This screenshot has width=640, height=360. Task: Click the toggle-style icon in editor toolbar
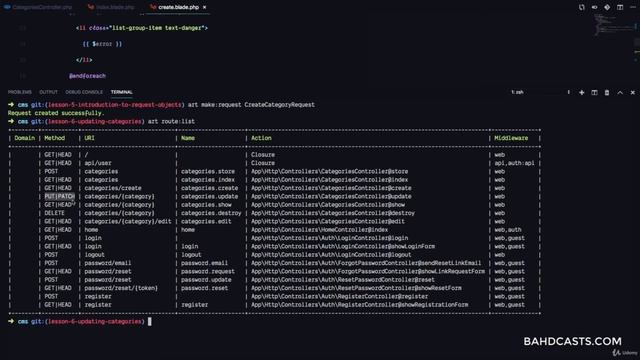click(594, 7)
